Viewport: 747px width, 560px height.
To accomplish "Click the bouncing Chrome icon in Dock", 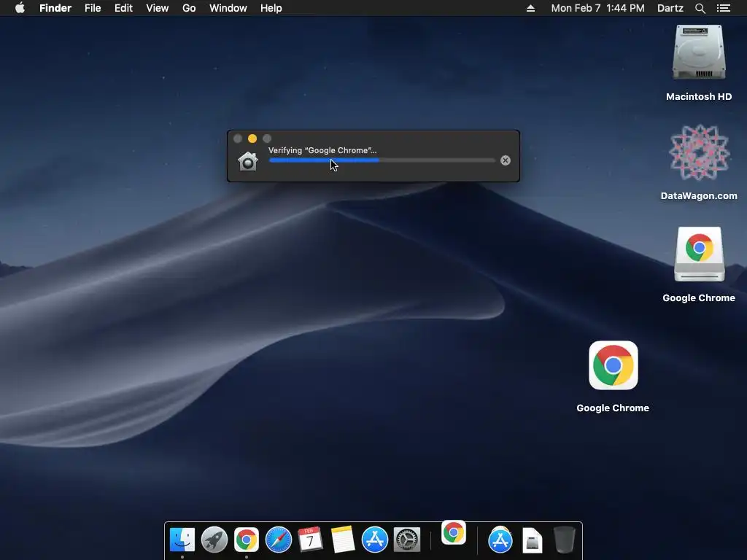I will point(454,532).
